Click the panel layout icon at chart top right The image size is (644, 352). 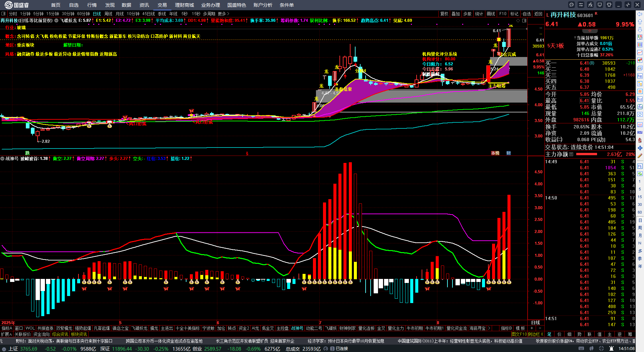(x=524, y=20)
